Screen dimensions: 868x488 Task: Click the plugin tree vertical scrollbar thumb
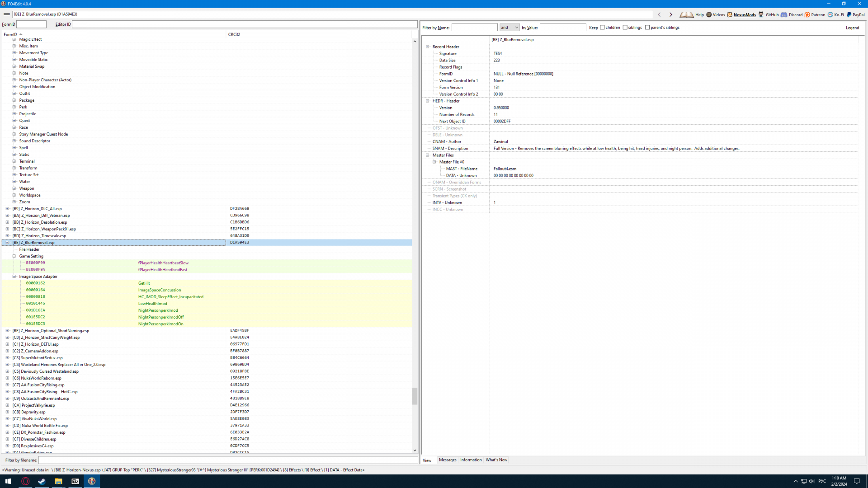(415, 396)
